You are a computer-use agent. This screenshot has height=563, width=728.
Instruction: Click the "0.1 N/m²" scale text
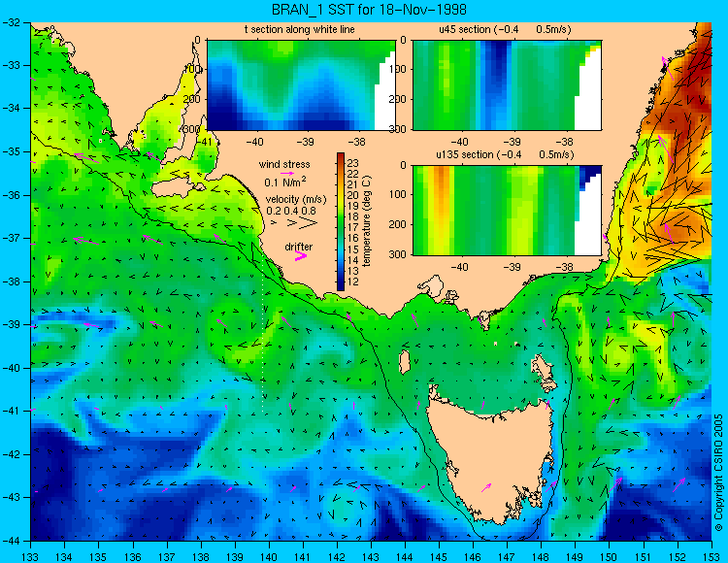point(285,182)
